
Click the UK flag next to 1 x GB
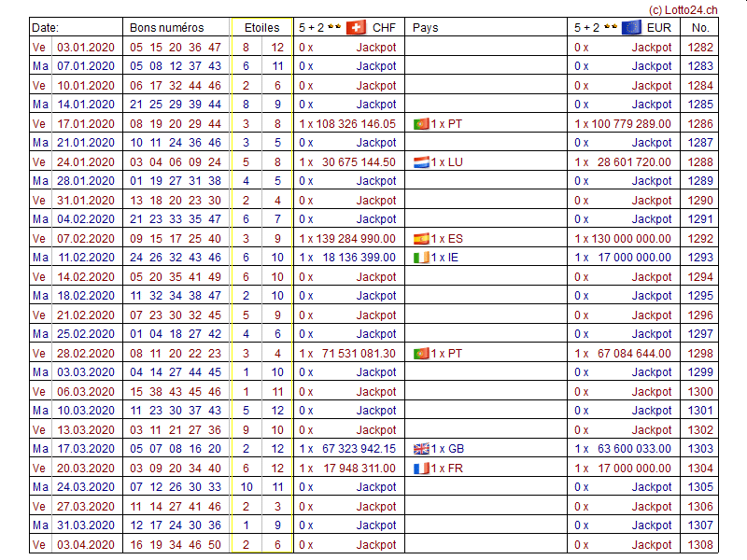(x=421, y=449)
